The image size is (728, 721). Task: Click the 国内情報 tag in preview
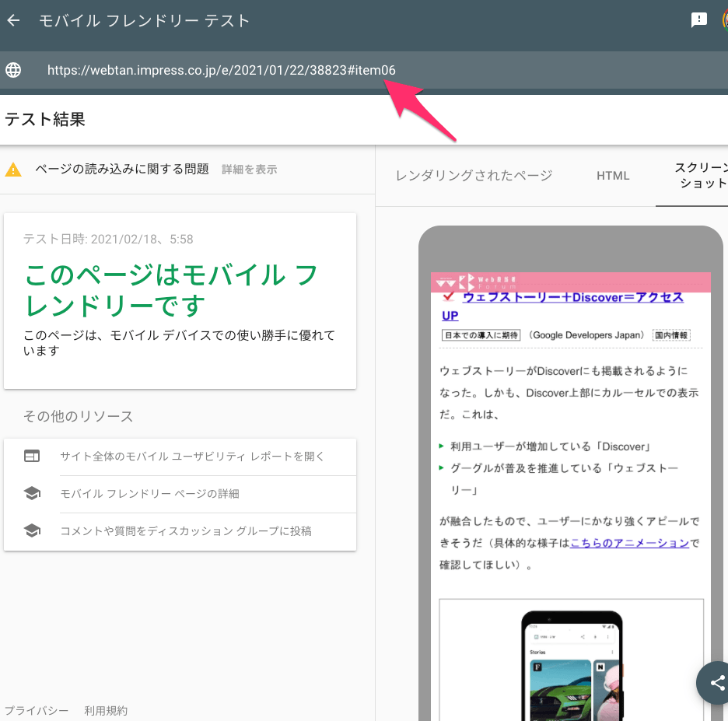[671, 335]
